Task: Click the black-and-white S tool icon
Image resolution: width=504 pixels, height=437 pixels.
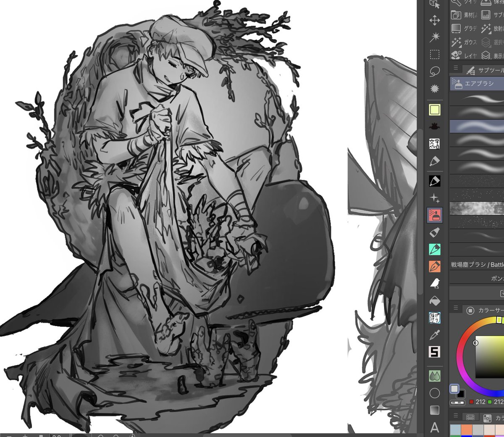Action: point(435,352)
